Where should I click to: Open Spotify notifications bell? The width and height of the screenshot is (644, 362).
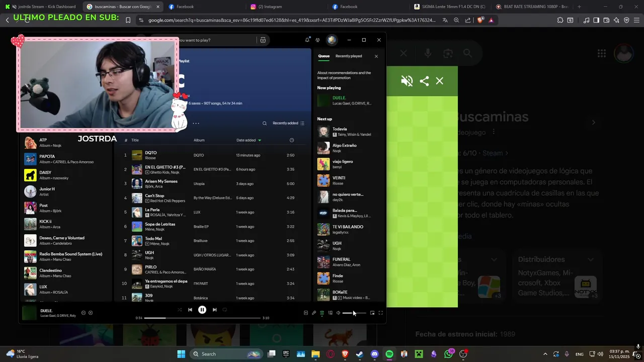tap(307, 40)
